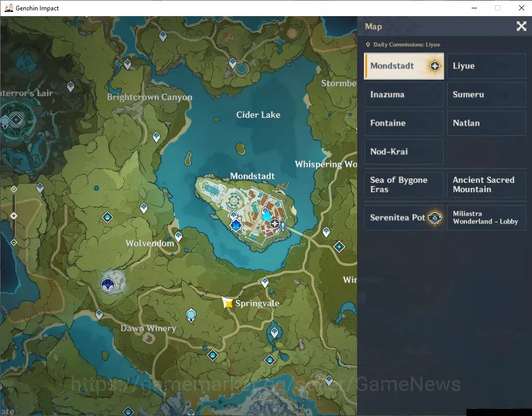Click the Brightcrown Canyon map label
Viewport: 532px width, 416px height.
[149, 97]
